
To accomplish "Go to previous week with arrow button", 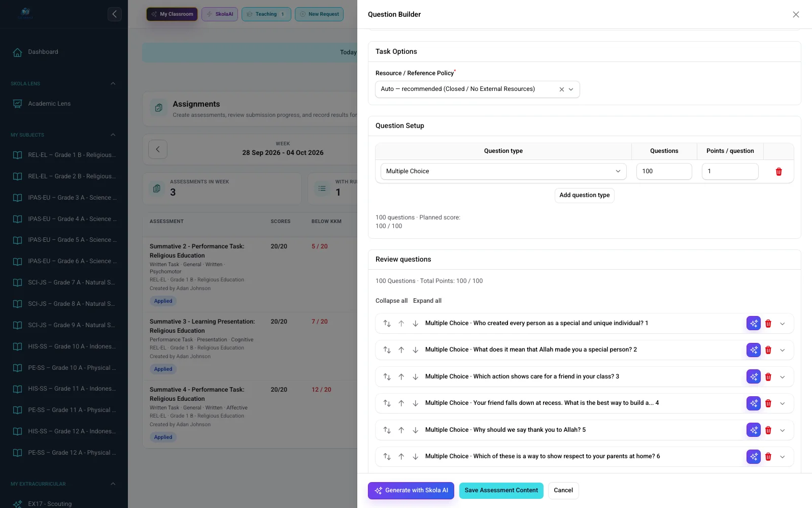I will pyautogui.click(x=158, y=149).
